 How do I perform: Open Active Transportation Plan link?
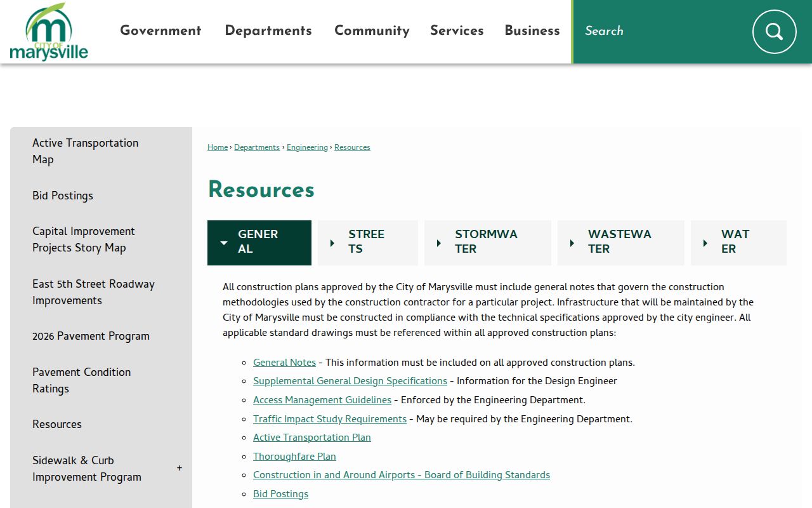pyautogui.click(x=312, y=438)
